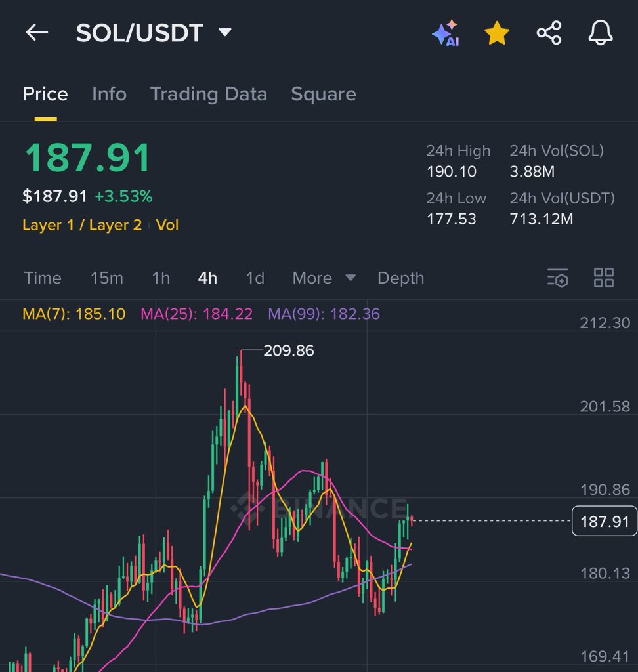
Task: Tap the 209.86 high price marker
Action: click(x=289, y=350)
